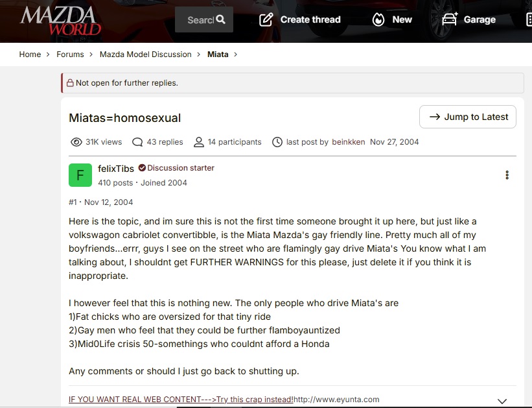This screenshot has width=532, height=408.
Task: Open Miata breadcrumb
Action: (218, 54)
